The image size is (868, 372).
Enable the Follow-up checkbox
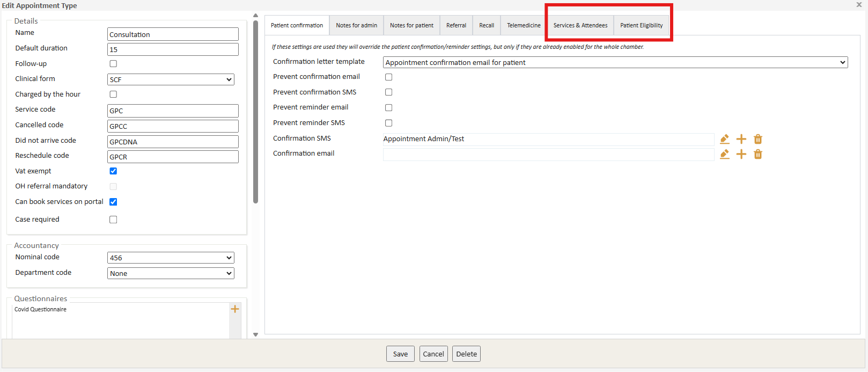[113, 64]
